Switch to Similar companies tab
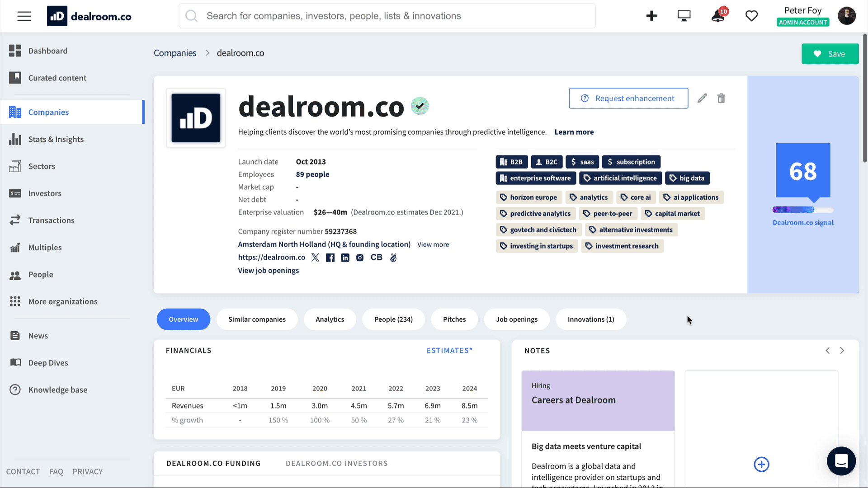868x488 pixels. (257, 319)
